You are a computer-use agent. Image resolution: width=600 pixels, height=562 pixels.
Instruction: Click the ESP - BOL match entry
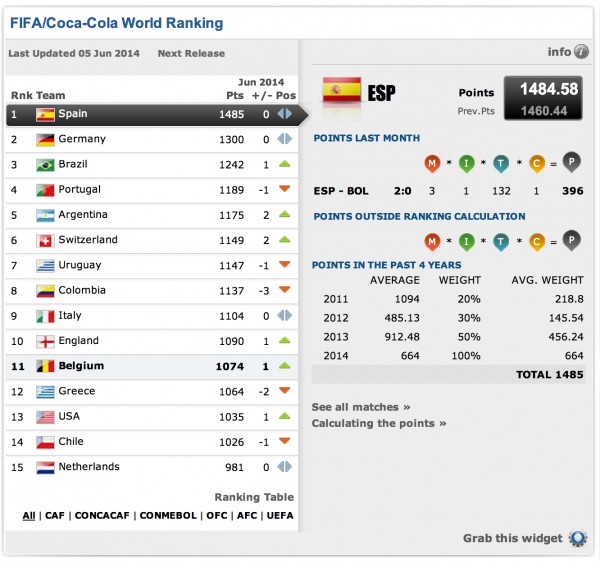tap(341, 191)
